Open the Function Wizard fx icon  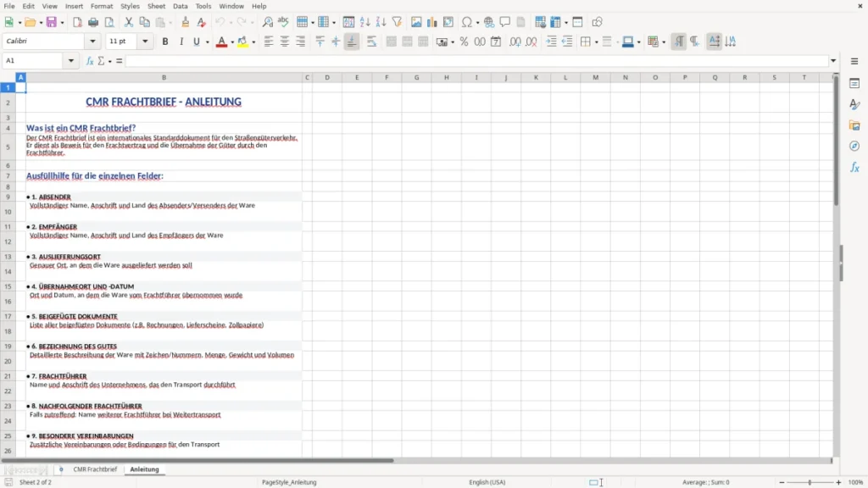point(90,61)
